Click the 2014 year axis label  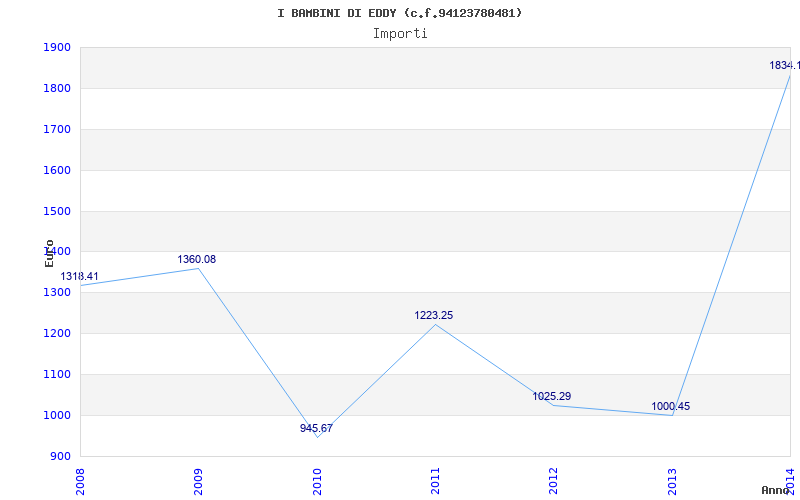click(x=790, y=481)
